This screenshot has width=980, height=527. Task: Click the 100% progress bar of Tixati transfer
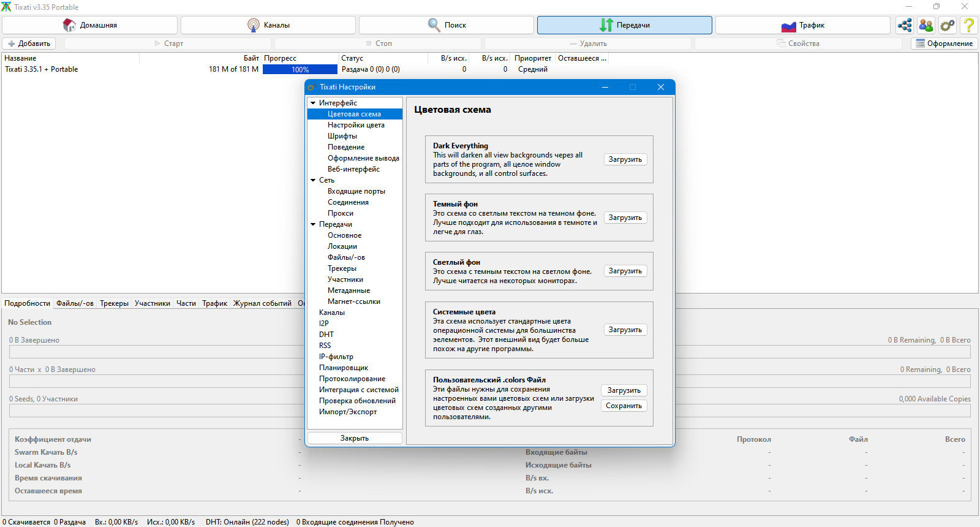[300, 69]
